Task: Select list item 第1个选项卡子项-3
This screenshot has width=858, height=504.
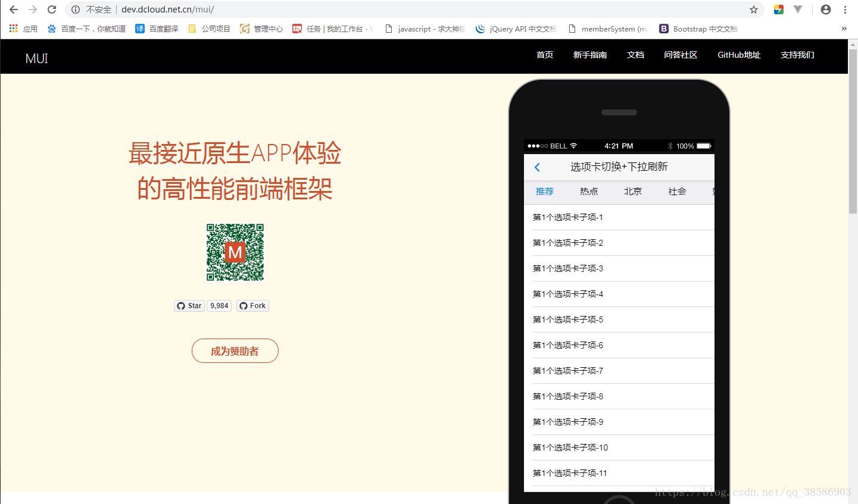Action: tap(619, 268)
